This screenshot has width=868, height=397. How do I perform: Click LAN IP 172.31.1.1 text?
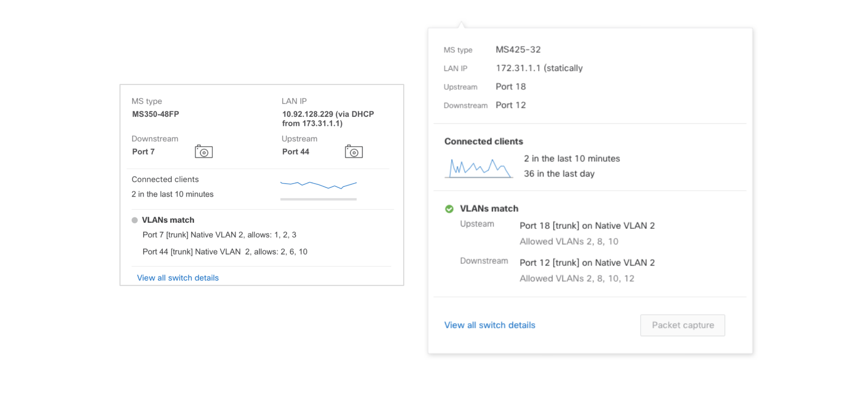(x=539, y=68)
